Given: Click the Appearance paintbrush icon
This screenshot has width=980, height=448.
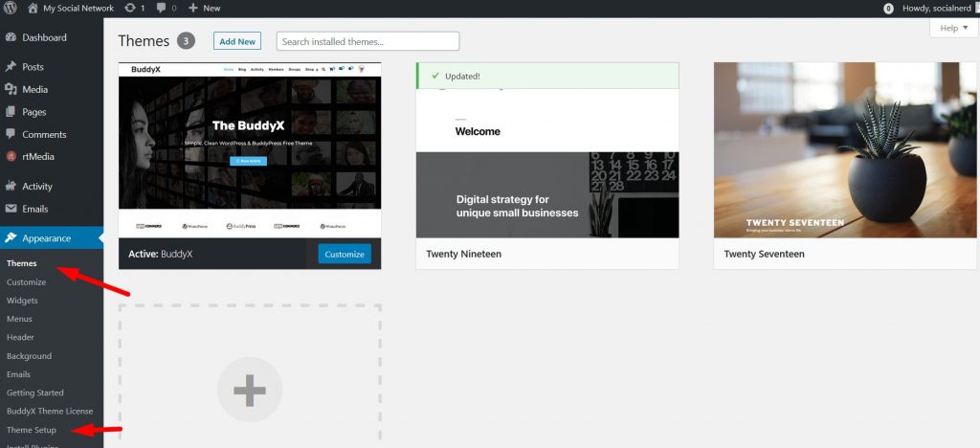Looking at the screenshot, I should [x=11, y=238].
